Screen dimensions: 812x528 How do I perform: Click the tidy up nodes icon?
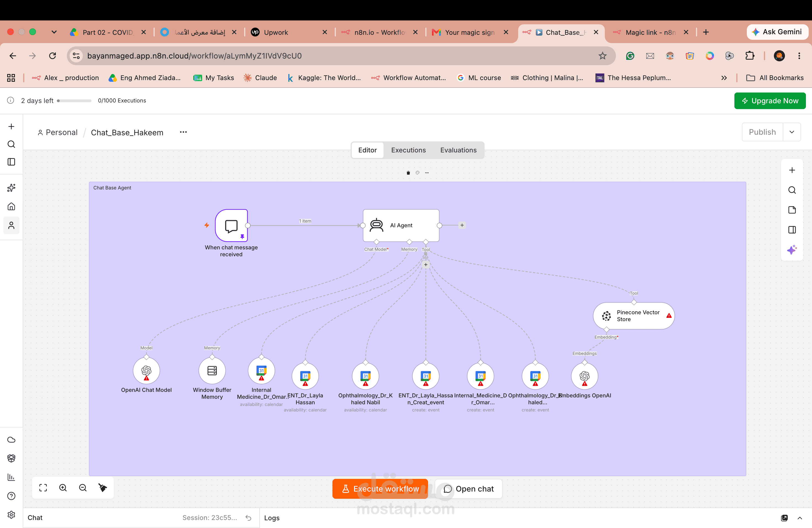click(103, 488)
